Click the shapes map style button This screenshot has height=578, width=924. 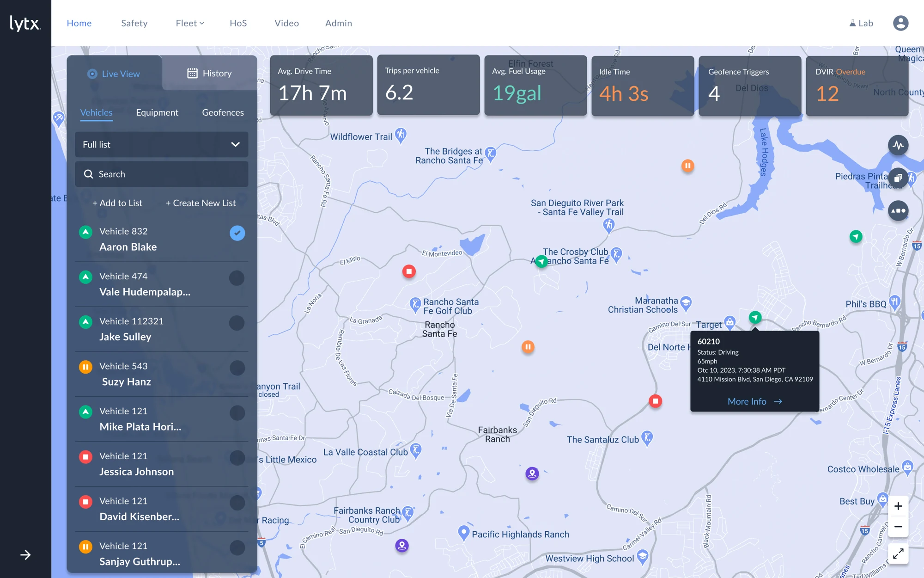coord(898,211)
